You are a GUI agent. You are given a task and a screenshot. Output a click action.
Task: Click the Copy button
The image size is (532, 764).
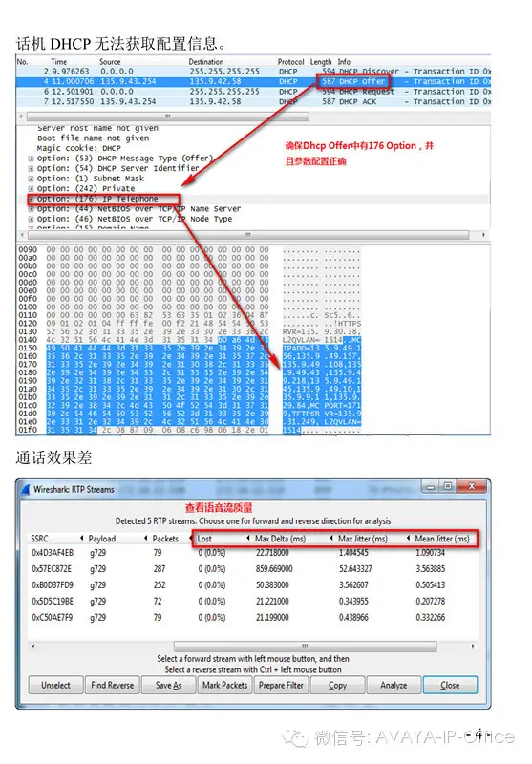point(337,685)
